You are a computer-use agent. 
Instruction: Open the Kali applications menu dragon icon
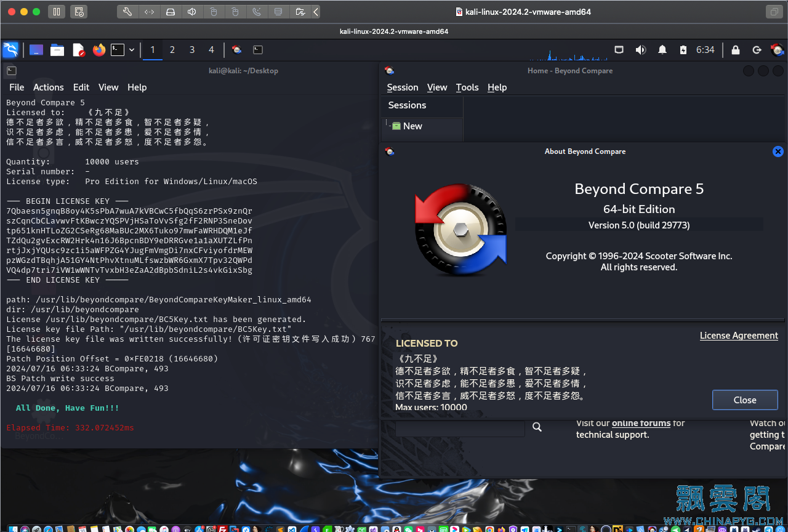coord(10,50)
